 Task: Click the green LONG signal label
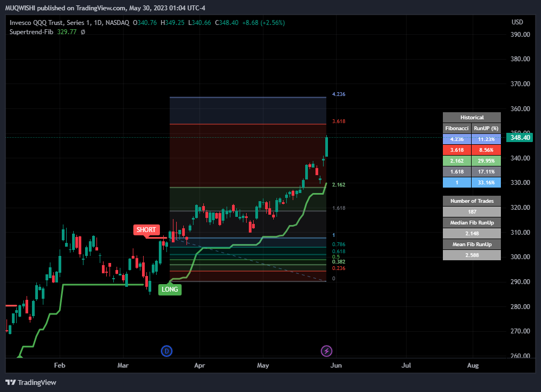[x=170, y=289]
